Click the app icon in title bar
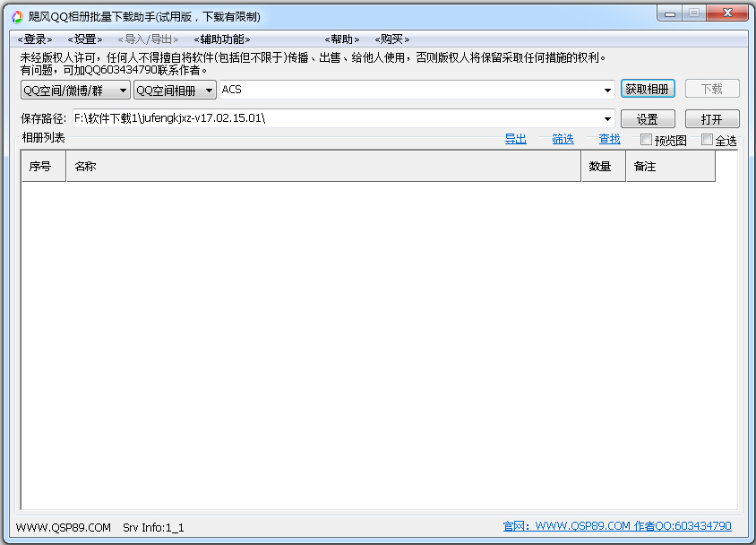 click(x=17, y=17)
